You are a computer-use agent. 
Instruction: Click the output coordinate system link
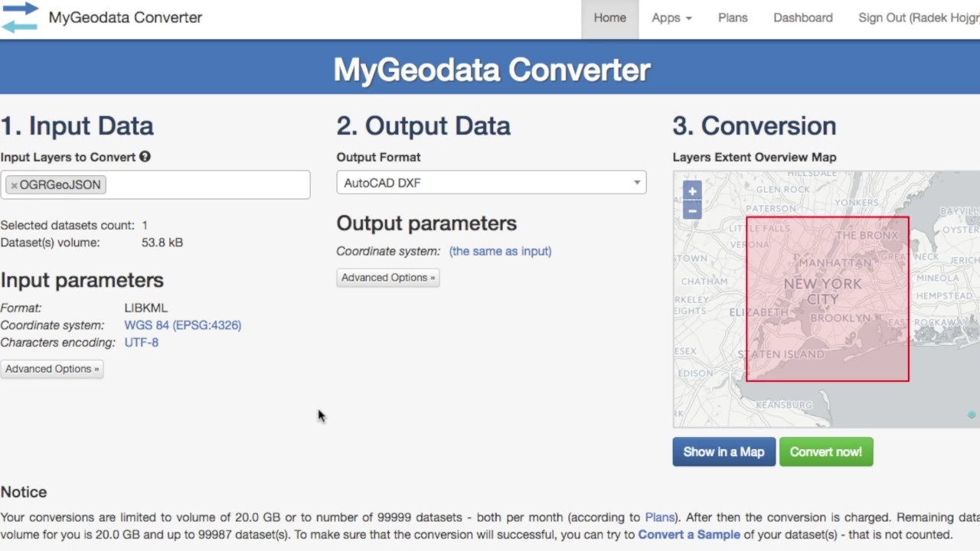[x=500, y=251]
